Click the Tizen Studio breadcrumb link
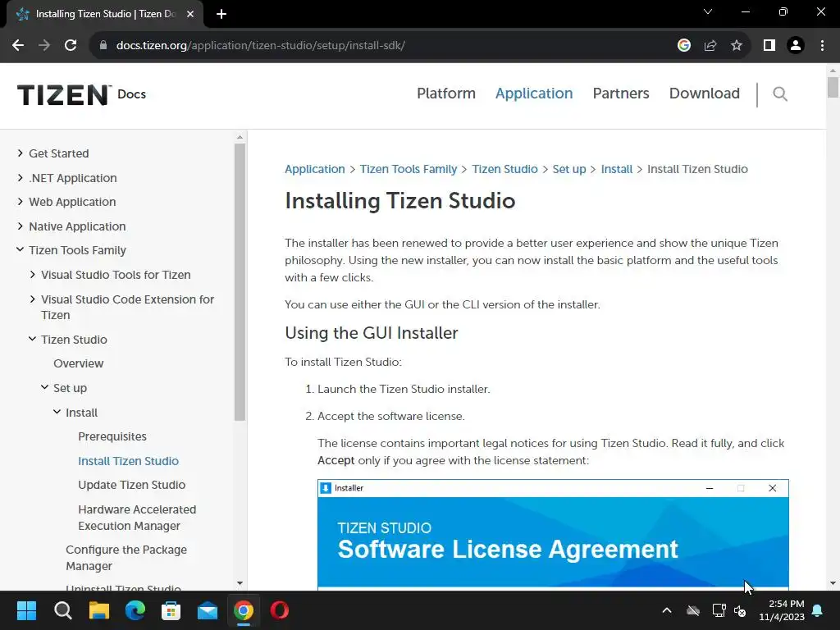 504,169
